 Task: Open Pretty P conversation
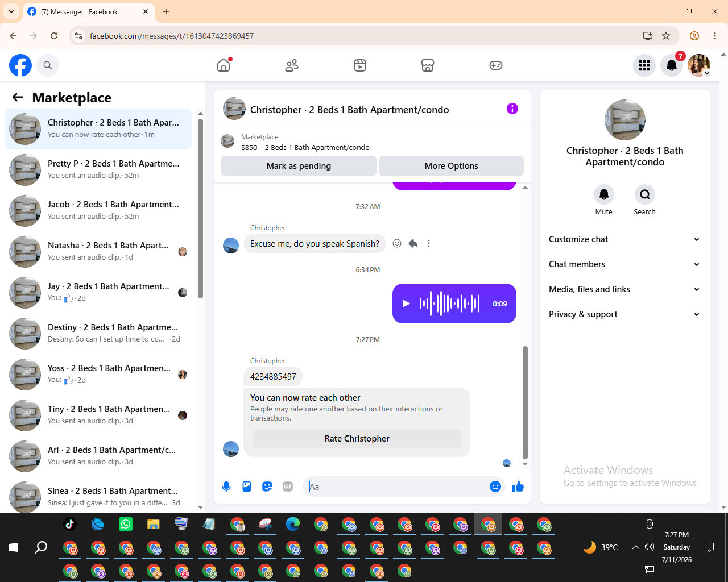tap(98, 170)
